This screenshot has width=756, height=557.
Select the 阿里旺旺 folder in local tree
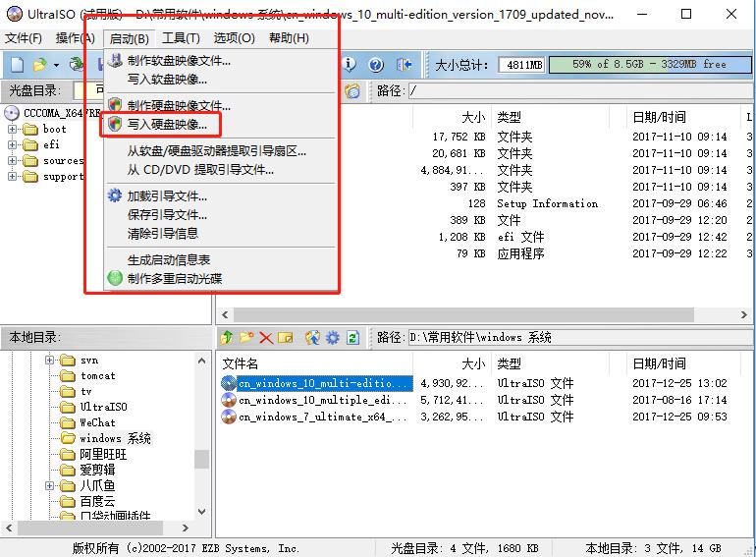[103, 454]
